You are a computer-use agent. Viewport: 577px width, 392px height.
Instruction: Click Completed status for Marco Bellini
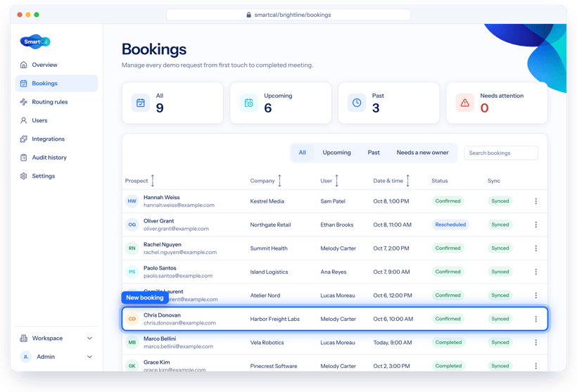coord(448,342)
